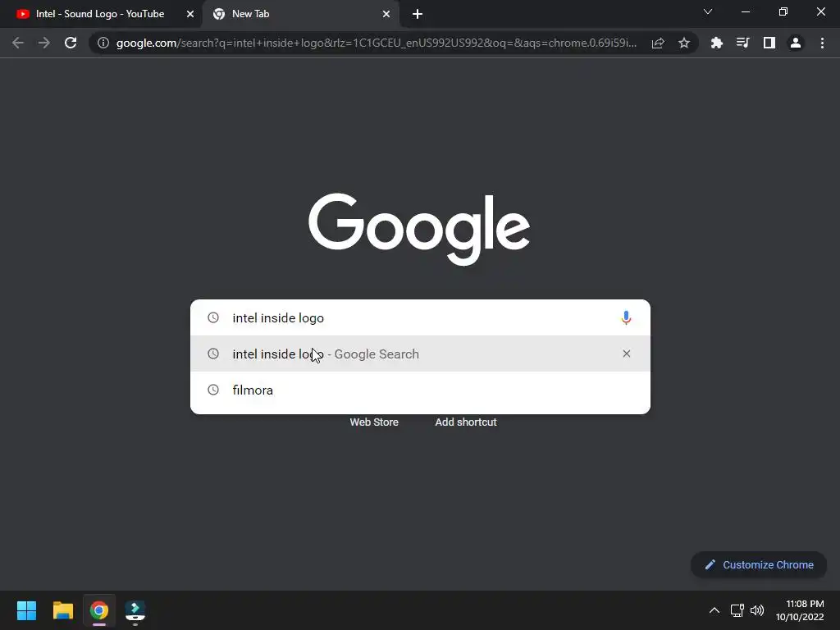Select the 'filmora' search suggestion
Screen dimensions: 840x630
click(420, 390)
